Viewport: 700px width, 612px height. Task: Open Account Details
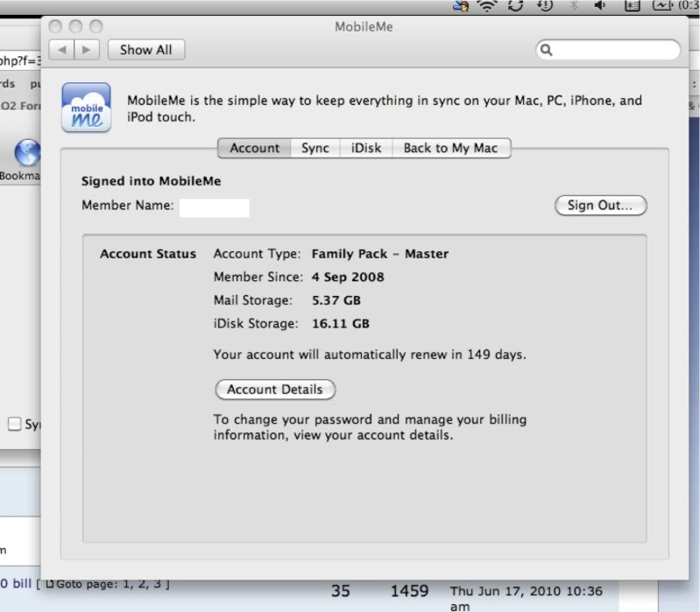275,390
